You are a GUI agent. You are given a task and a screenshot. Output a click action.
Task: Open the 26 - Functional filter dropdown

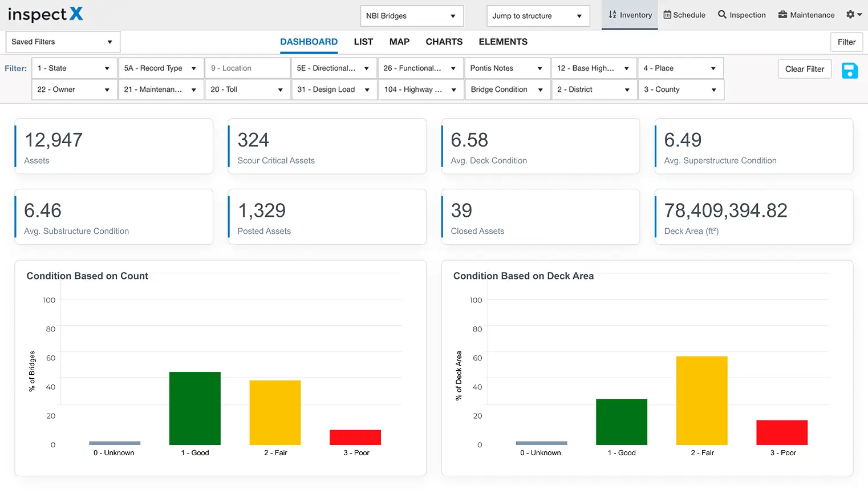pyautogui.click(x=420, y=68)
